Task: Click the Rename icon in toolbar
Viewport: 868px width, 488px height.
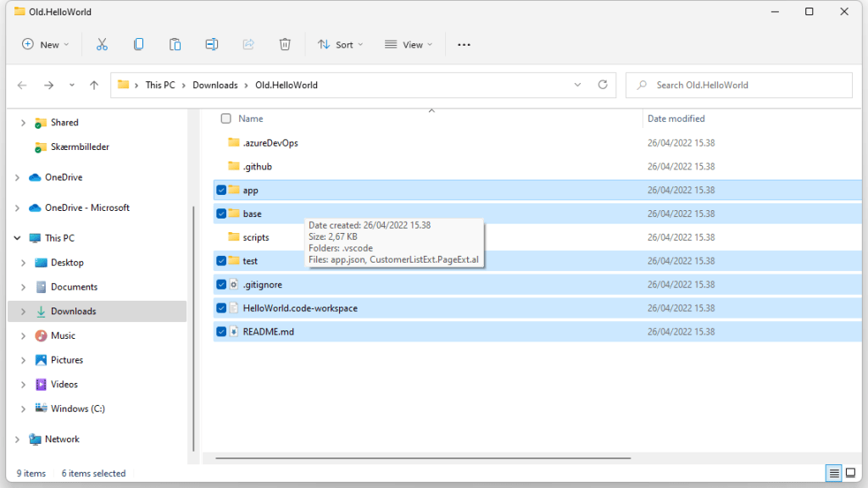Action: pyautogui.click(x=212, y=45)
